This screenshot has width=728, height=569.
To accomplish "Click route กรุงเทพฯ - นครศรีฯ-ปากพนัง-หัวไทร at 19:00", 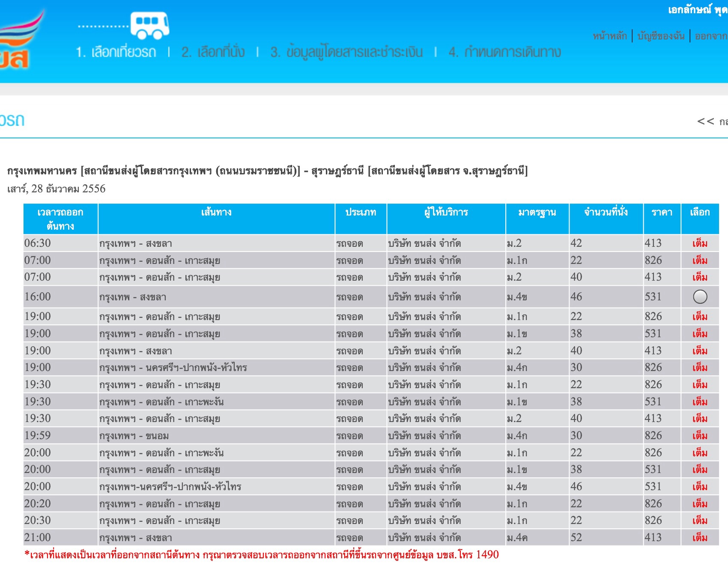I will tap(173, 368).
